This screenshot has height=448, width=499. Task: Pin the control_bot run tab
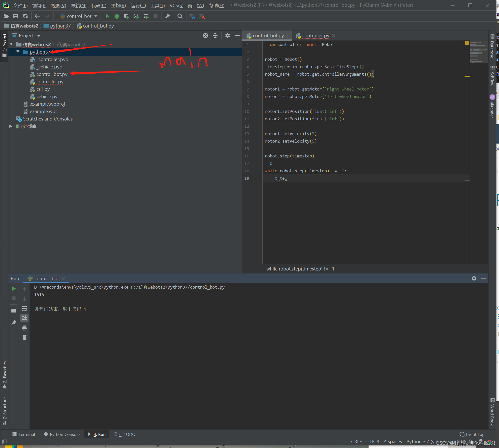coord(14,323)
